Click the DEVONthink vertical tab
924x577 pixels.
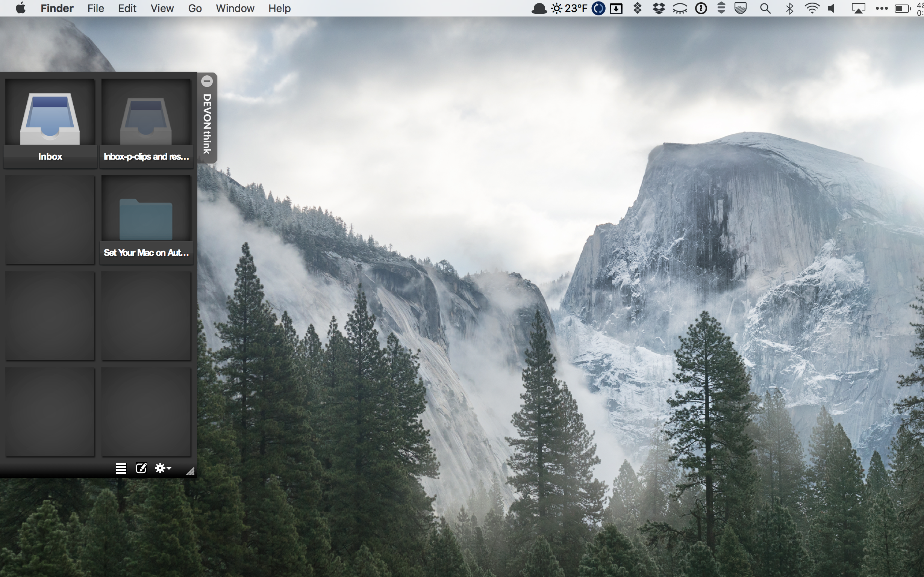click(x=207, y=124)
